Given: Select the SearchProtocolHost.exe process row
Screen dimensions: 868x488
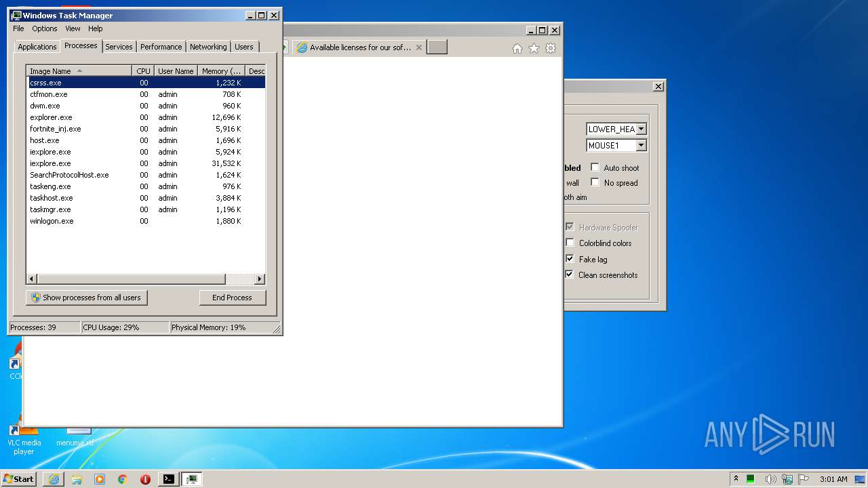Looking at the screenshot, I should click(x=146, y=175).
